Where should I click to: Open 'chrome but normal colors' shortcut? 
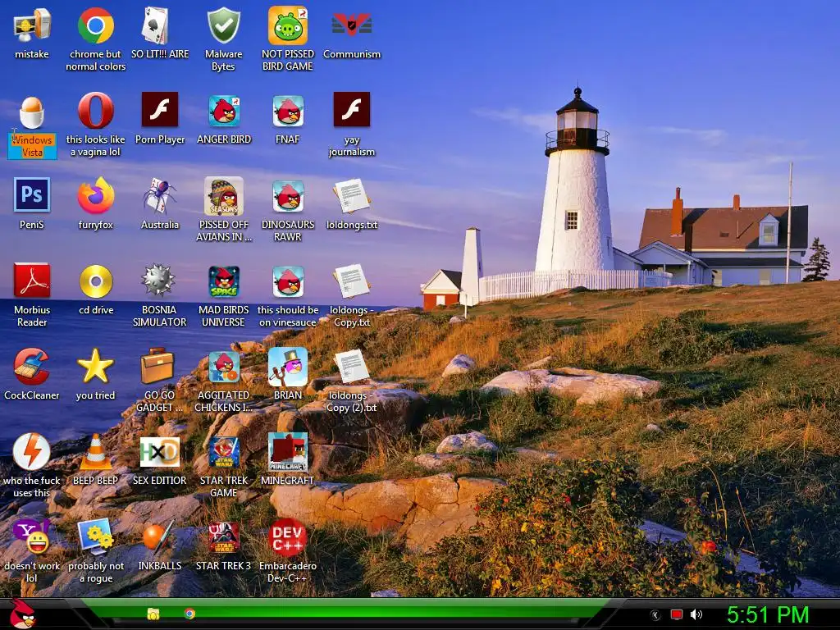point(95,25)
